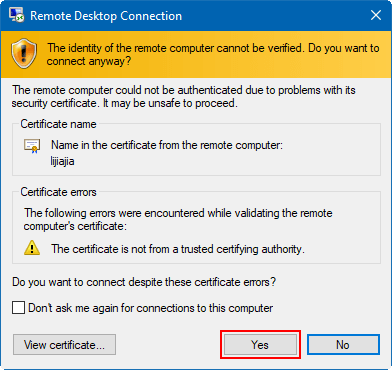The width and height of the screenshot is (392, 370).
Task: Click the Remote Desktop title bar icon
Action: tap(16, 15)
